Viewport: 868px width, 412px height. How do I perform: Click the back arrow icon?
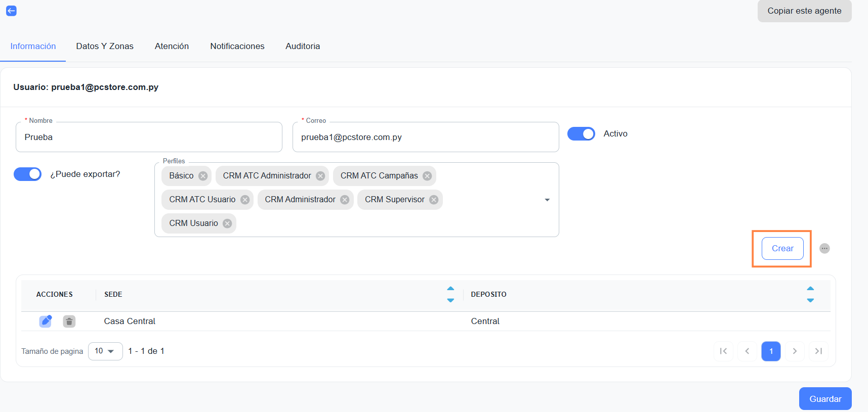coord(11,11)
